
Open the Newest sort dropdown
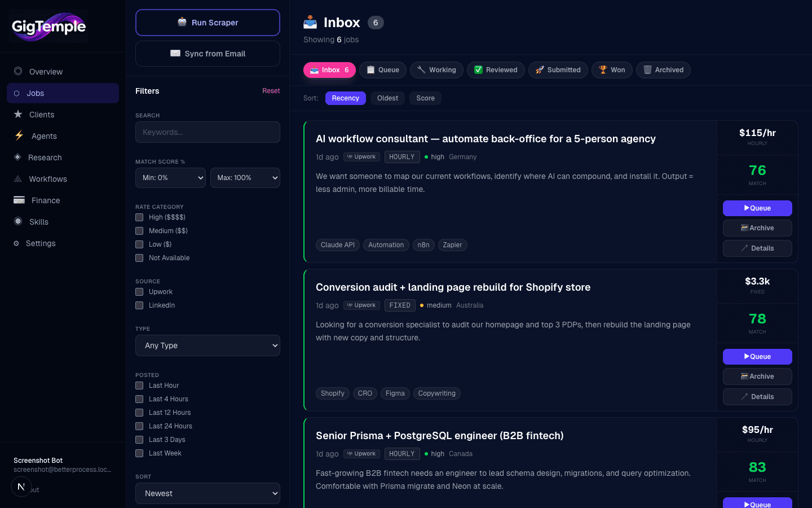click(208, 493)
